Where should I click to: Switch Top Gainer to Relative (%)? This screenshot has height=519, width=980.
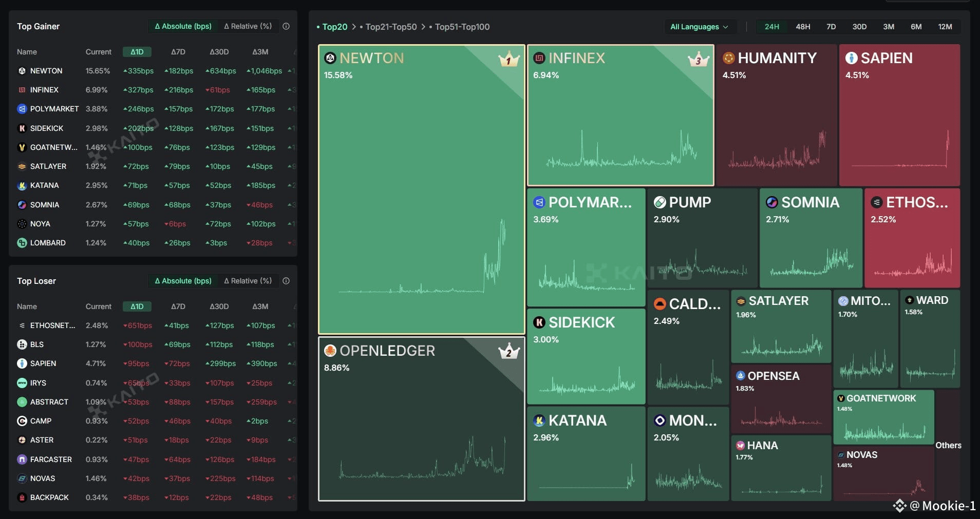coord(248,26)
